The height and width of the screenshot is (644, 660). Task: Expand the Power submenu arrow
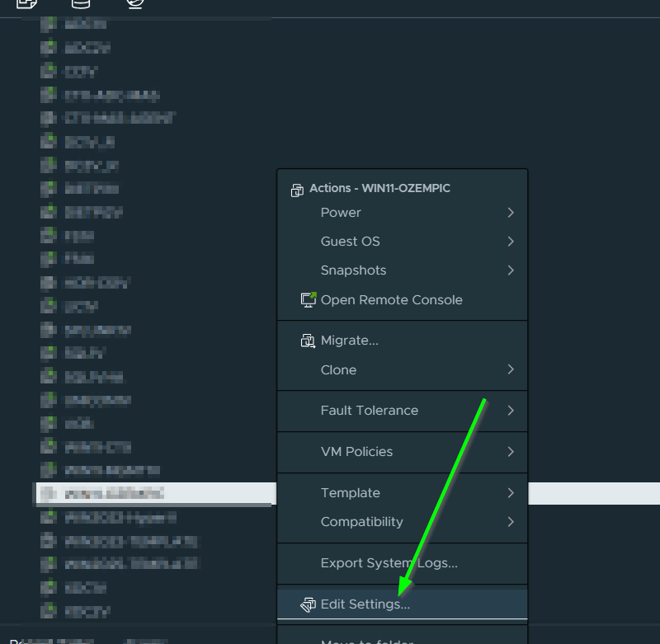pos(511,213)
